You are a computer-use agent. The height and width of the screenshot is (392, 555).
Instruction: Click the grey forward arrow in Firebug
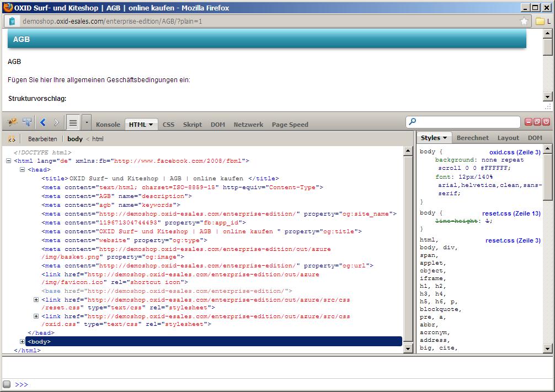click(x=56, y=122)
